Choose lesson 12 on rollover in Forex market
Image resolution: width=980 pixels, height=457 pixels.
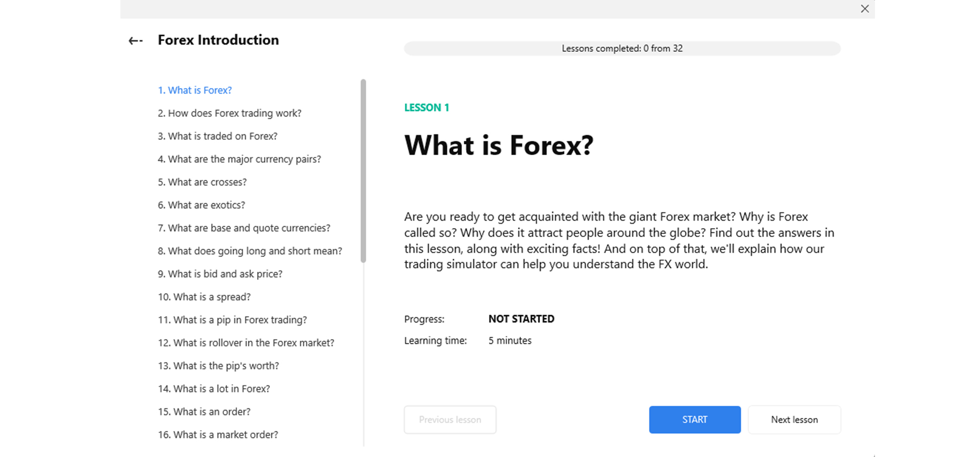pyautogui.click(x=246, y=343)
